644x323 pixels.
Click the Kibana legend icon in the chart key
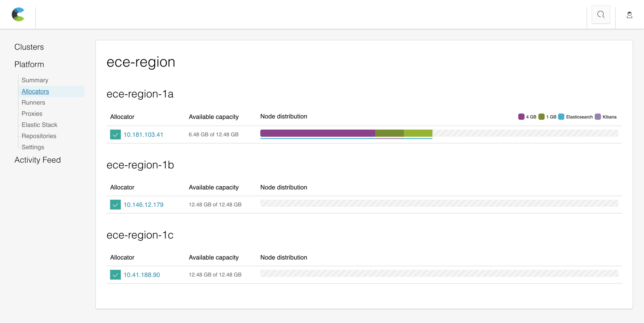598,116
